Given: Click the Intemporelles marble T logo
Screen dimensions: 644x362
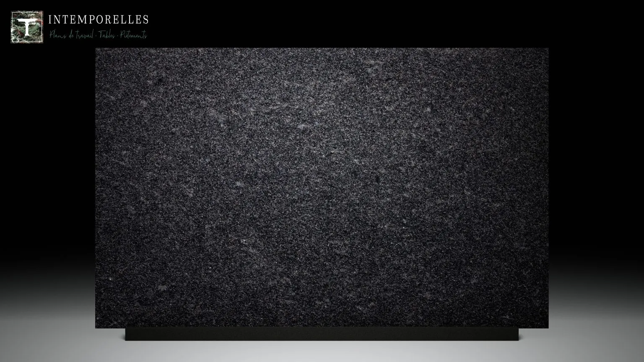Looking at the screenshot, I should coord(27,27).
